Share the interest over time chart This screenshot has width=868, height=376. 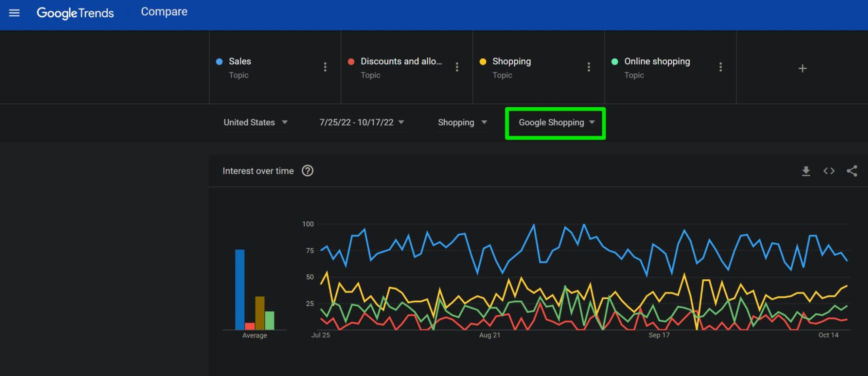852,171
